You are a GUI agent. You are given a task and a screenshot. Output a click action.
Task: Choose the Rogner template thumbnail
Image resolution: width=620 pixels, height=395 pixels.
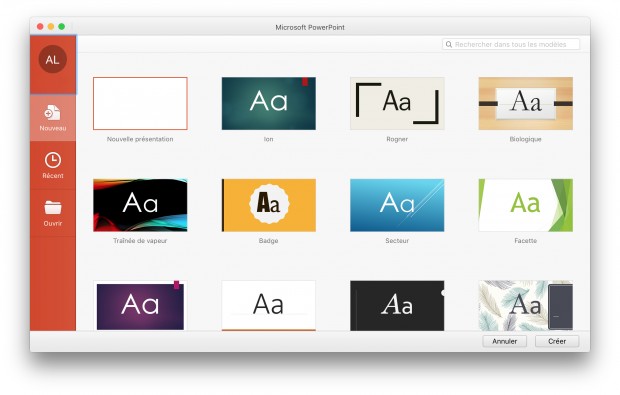click(397, 103)
